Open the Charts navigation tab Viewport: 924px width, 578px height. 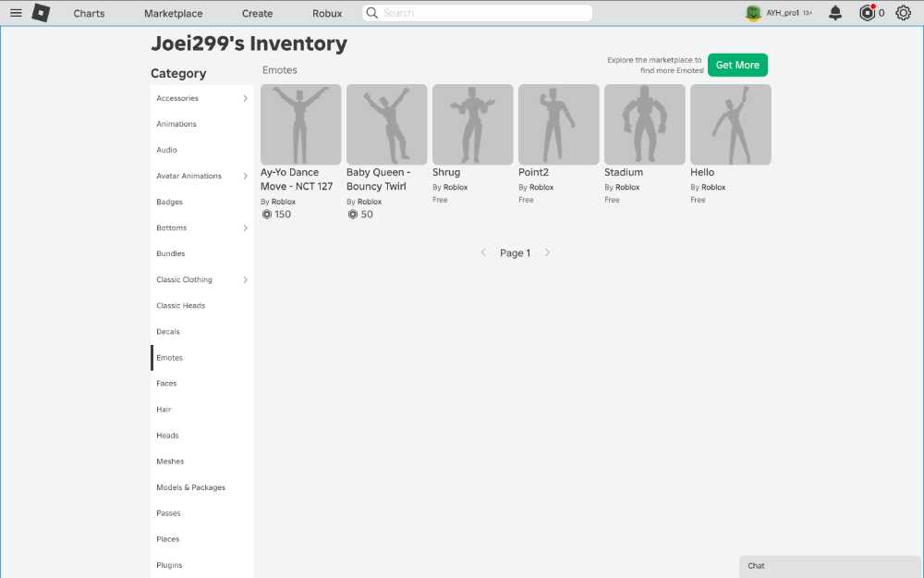pos(89,14)
